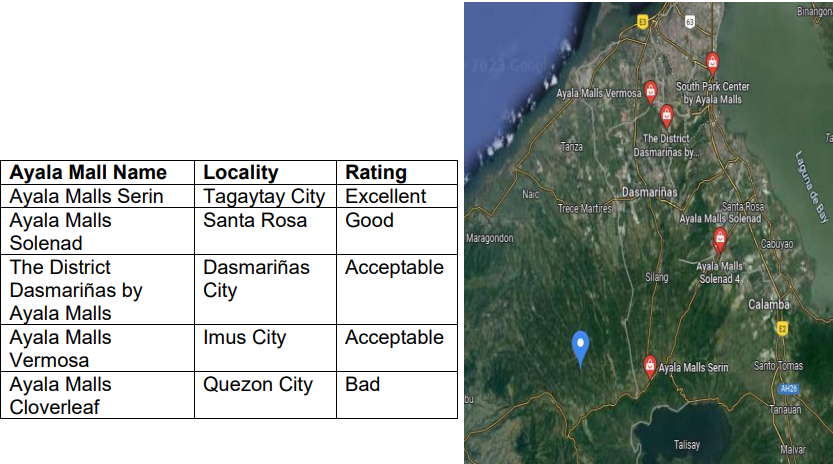Screen dimensions: 833x464
Task: Click the Ayala Malls Vermosa red map pin
Action: (650, 92)
